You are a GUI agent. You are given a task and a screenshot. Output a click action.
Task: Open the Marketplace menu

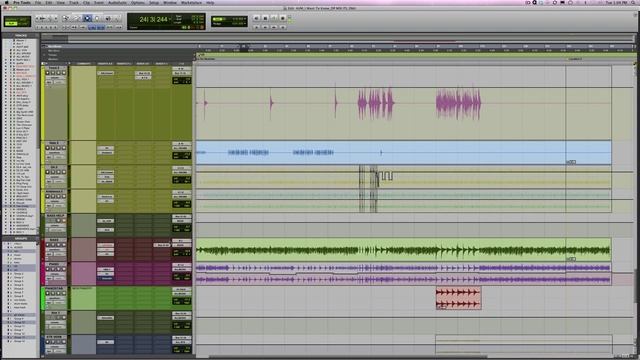tap(191, 2)
